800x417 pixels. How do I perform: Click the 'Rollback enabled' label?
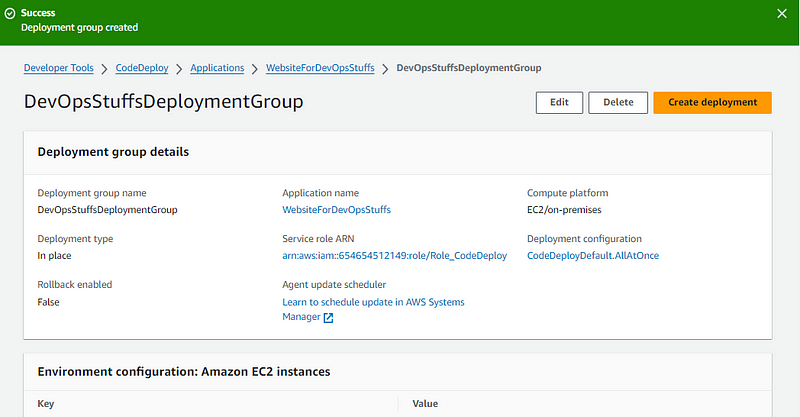[74, 285]
